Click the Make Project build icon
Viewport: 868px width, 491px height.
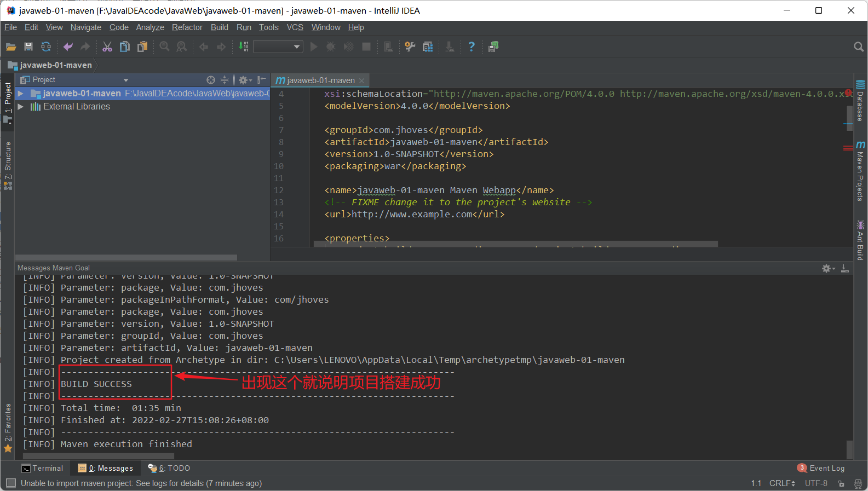pos(244,47)
